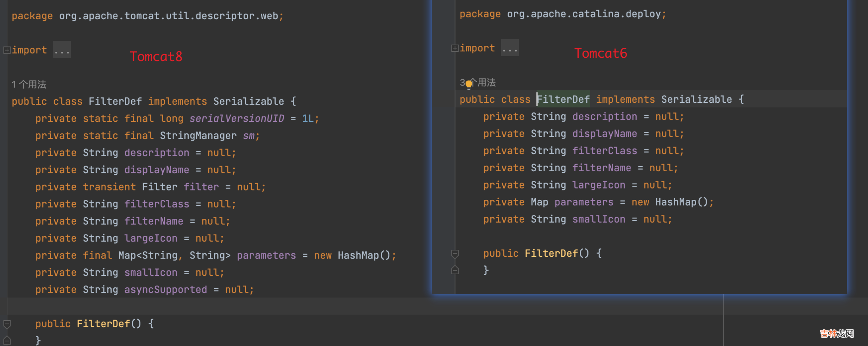
Task: Click the '1L' literal value
Action: point(308,118)
